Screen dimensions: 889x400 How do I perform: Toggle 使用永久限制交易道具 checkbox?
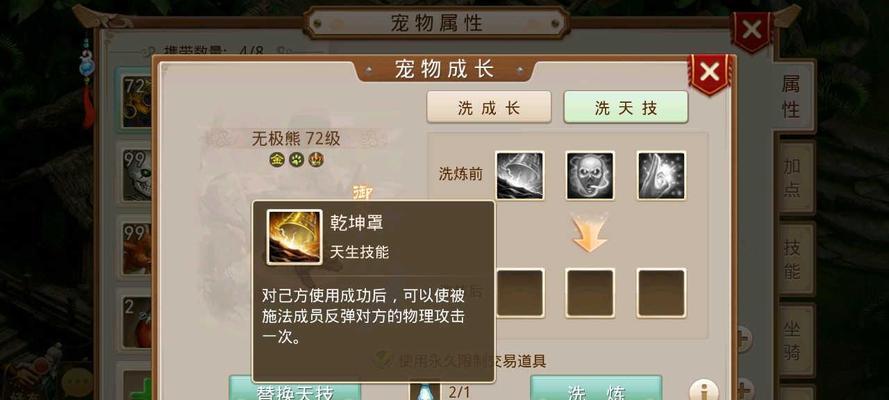coord(385,359)
